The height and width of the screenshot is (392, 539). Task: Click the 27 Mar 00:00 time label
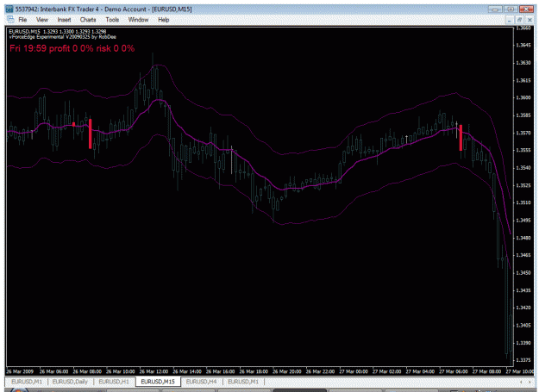(x=354, y=371)
